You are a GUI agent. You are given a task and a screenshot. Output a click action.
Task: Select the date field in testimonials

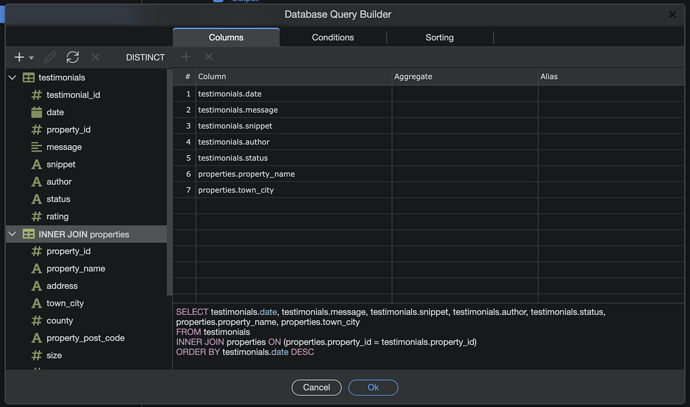point(55,112)
